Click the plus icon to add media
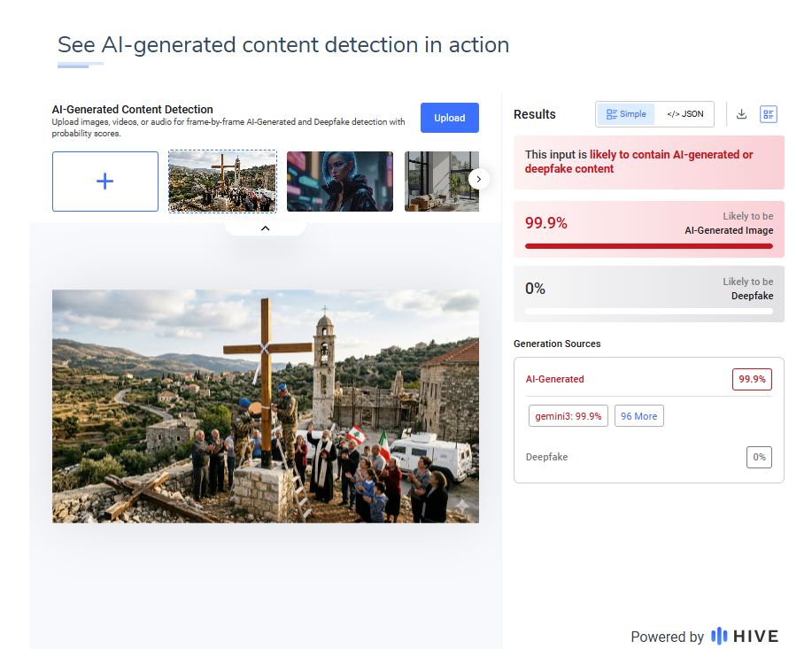Screen dimensions: 812x649 pos(104,182)
